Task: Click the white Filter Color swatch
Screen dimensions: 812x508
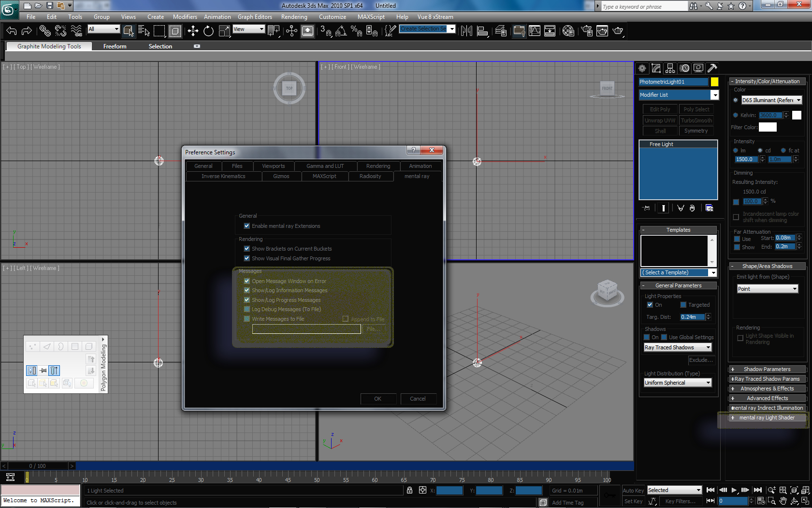Action: point(768,127)
